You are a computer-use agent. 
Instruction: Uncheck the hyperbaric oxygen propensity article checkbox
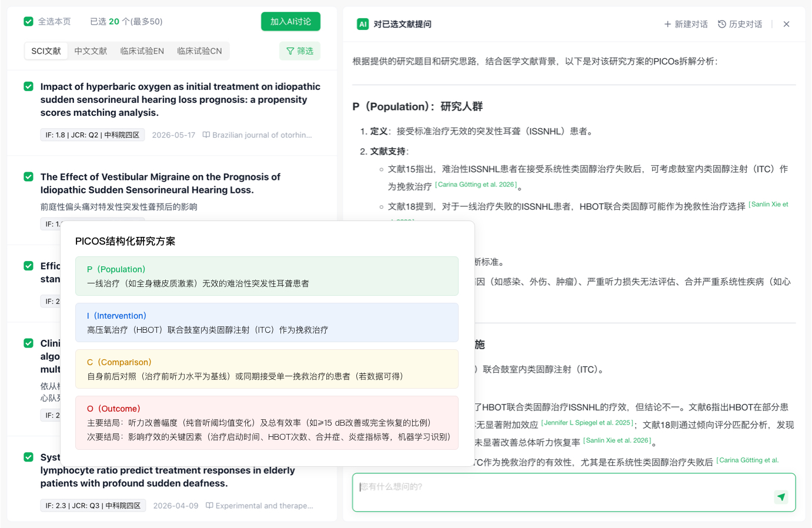28,86
